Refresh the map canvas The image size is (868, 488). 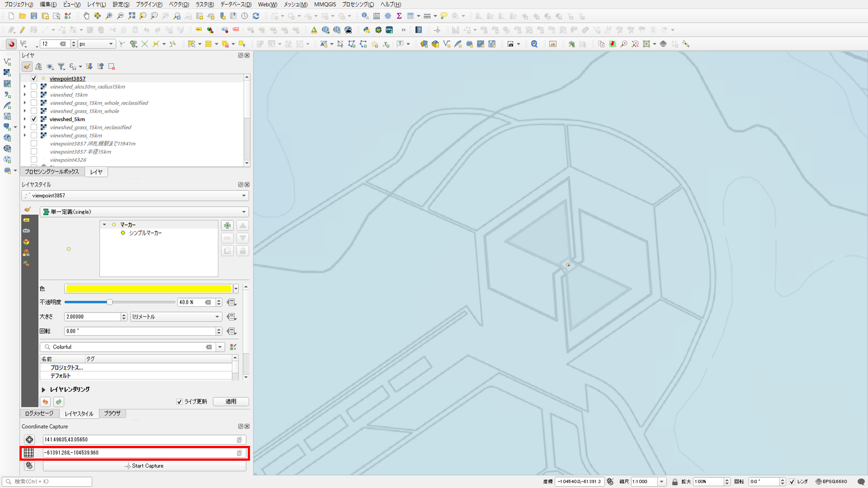click(x=255, y=16)
